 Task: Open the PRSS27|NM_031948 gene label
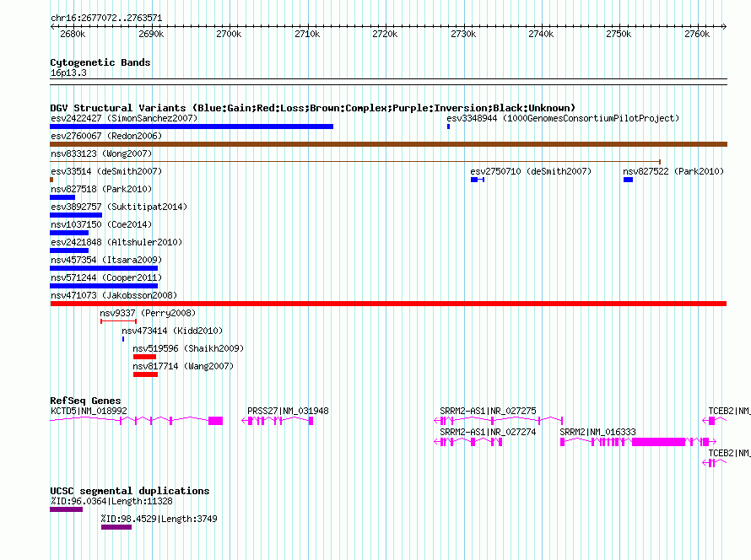288,411
